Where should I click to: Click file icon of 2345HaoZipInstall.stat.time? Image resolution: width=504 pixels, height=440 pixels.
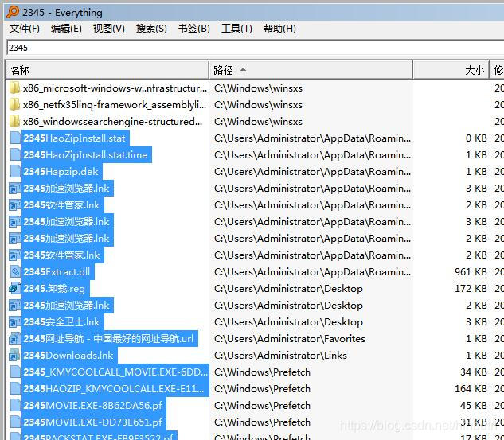tap(15, 154)
